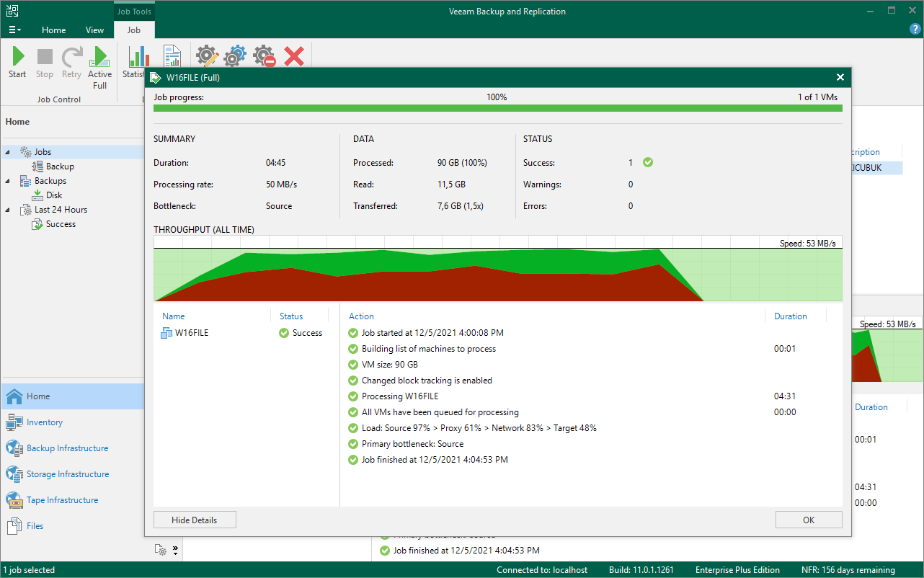The image size is (924, 578).
Task: Run an Active Full backup
Action: 99,66
